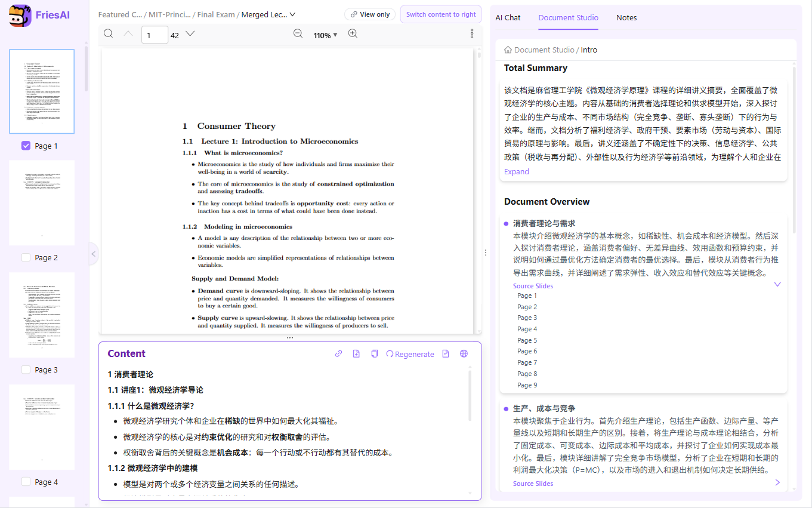812x508 pixels.
Task: Click the home icon in the Document Studio breadcrumb
Action: click(508, 50)
